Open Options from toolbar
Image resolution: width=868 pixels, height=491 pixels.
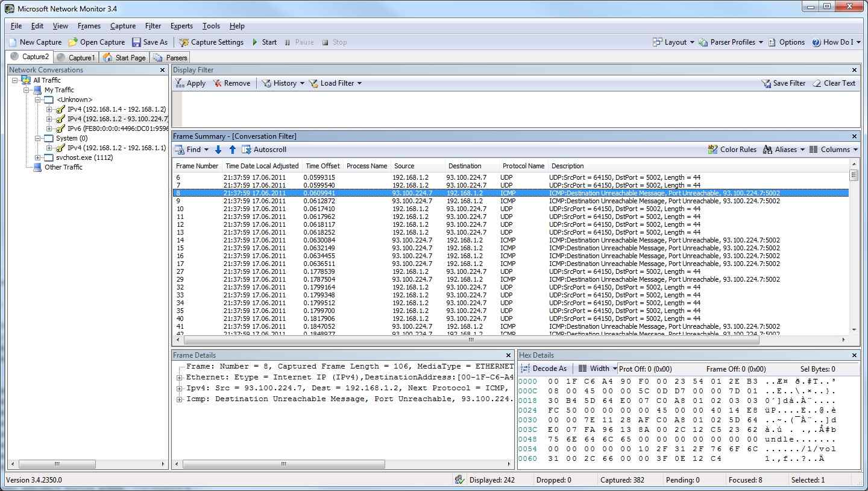[x=787, y=42]
